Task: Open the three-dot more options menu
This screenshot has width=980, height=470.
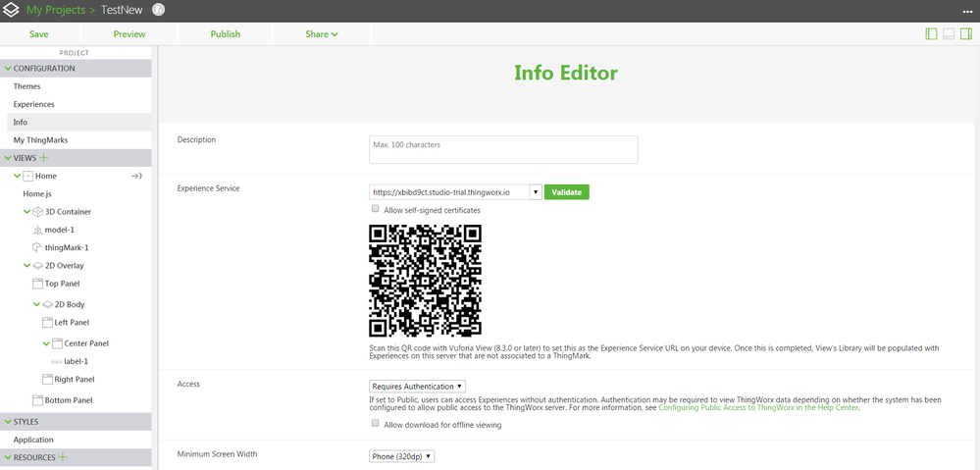Action: click(967, 11)
